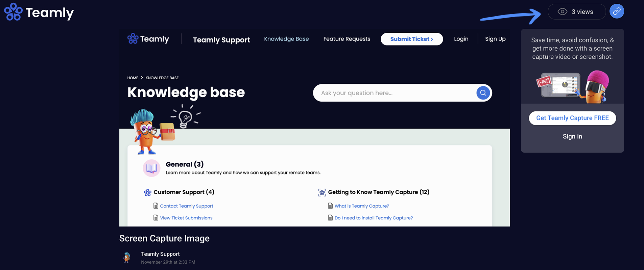Click the Teamly logo in the page header

(x=39, y=12)
